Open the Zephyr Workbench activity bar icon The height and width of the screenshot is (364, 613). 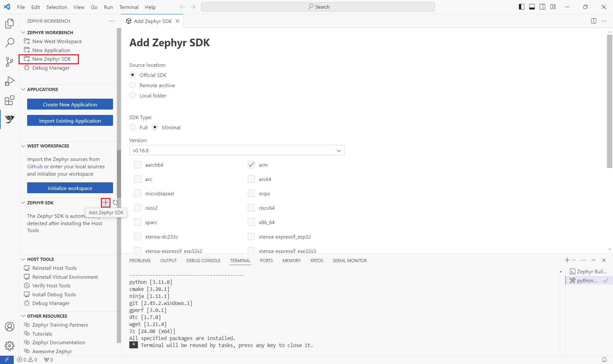[x=10, y=119]
